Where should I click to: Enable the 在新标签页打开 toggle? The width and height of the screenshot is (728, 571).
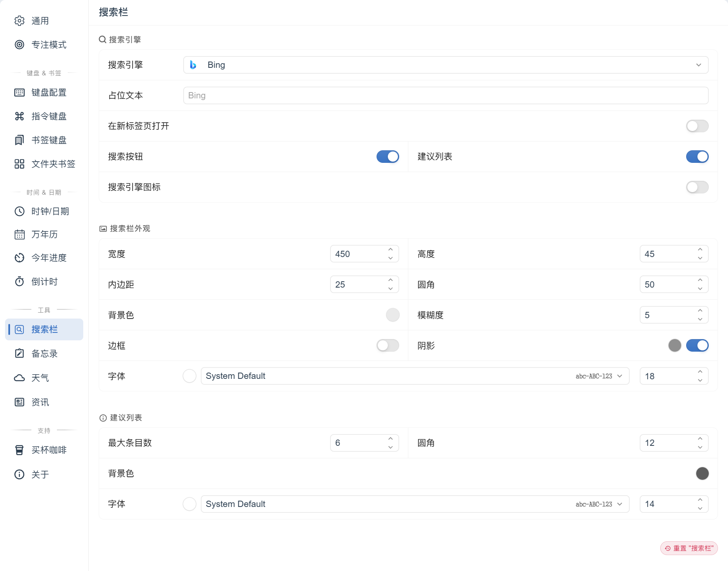[x=697, y=126]
